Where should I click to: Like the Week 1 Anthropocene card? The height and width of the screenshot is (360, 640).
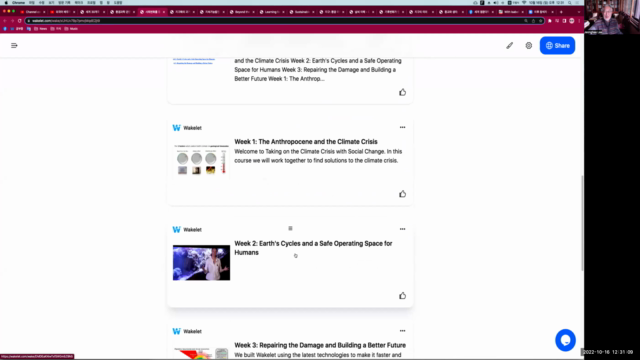[x=402, y=194]
